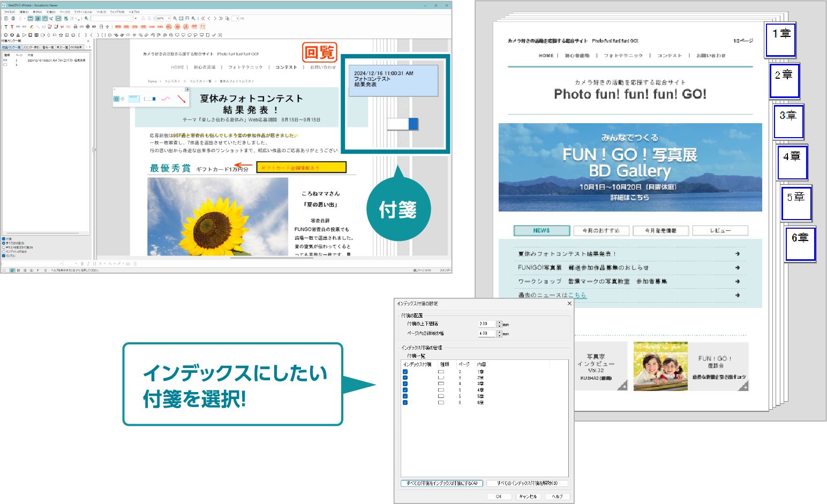Select the hand pan tool
The image size is (827, 504).
click(46, 18)
